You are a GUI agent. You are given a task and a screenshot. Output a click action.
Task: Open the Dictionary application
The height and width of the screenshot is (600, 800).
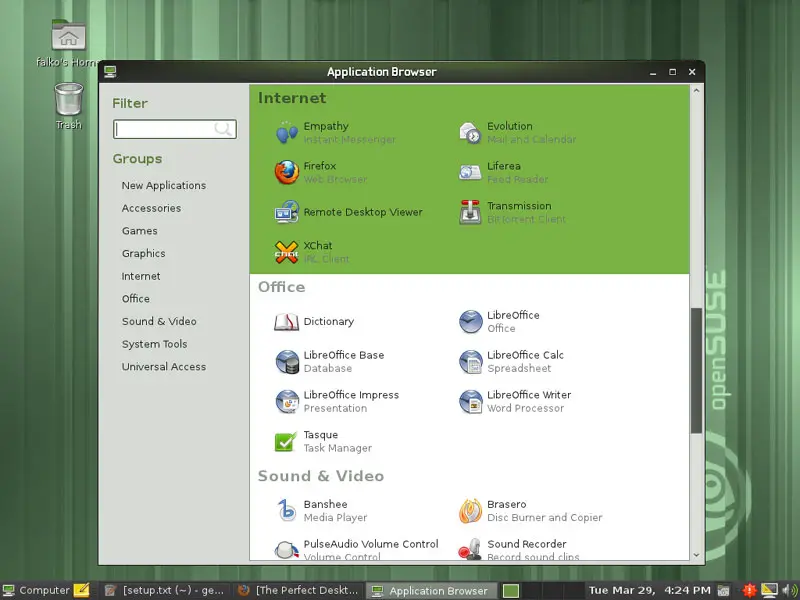point(314,322)
